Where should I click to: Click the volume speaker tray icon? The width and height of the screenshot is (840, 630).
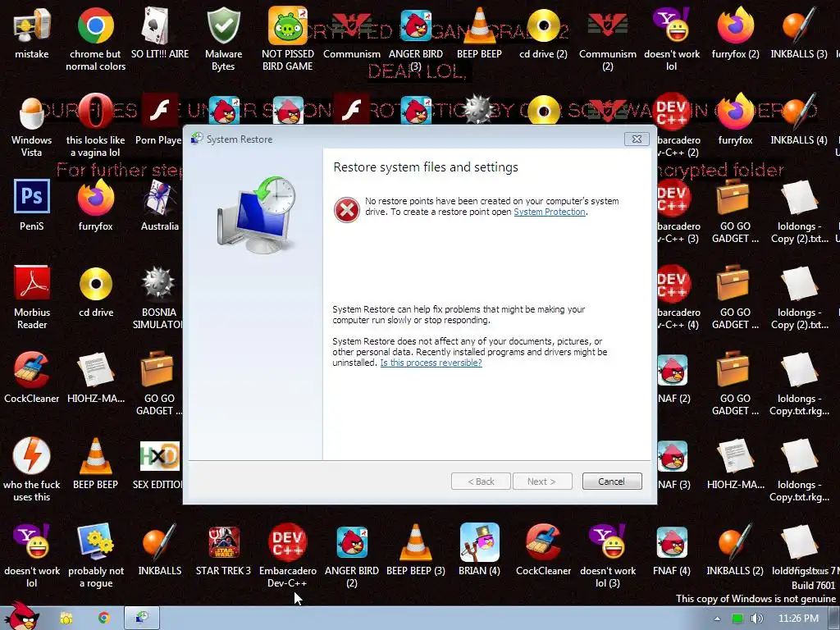pyautogui.click(x=756, y=619)
